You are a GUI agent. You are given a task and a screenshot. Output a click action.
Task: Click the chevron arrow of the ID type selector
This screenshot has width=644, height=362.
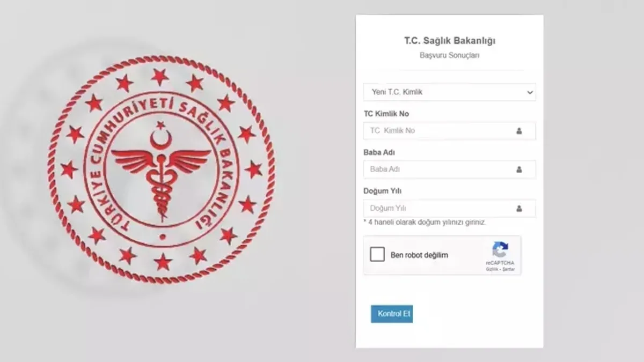[x=530, y=92]
